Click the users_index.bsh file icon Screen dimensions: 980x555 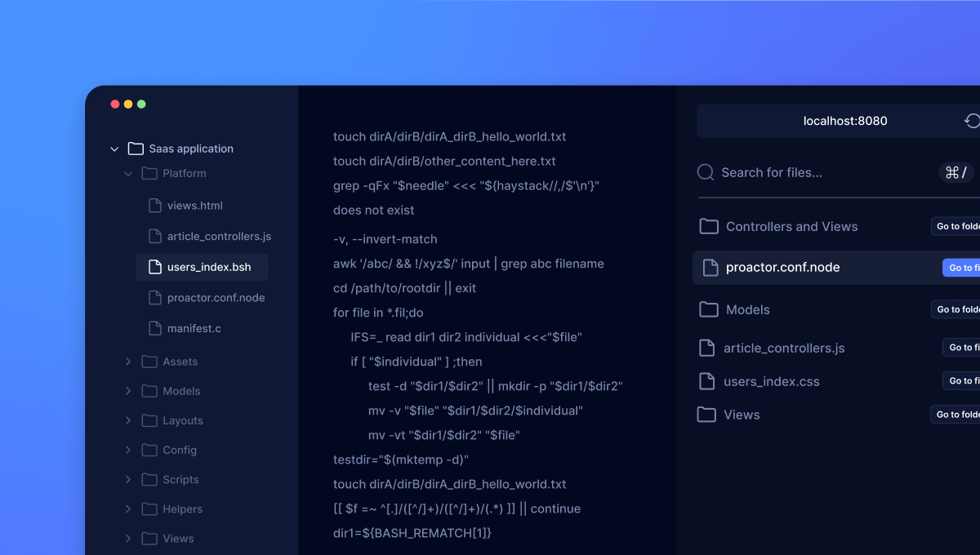click(x=154, y=267)
